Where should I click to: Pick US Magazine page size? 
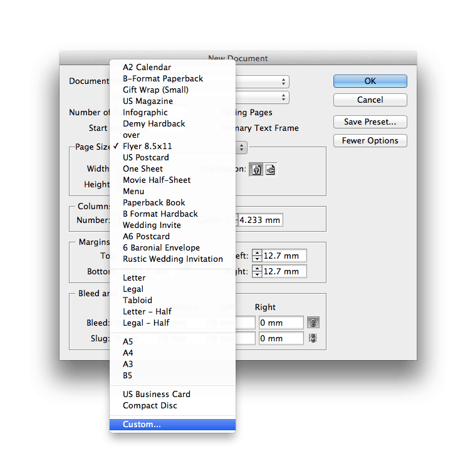[172, 101]
